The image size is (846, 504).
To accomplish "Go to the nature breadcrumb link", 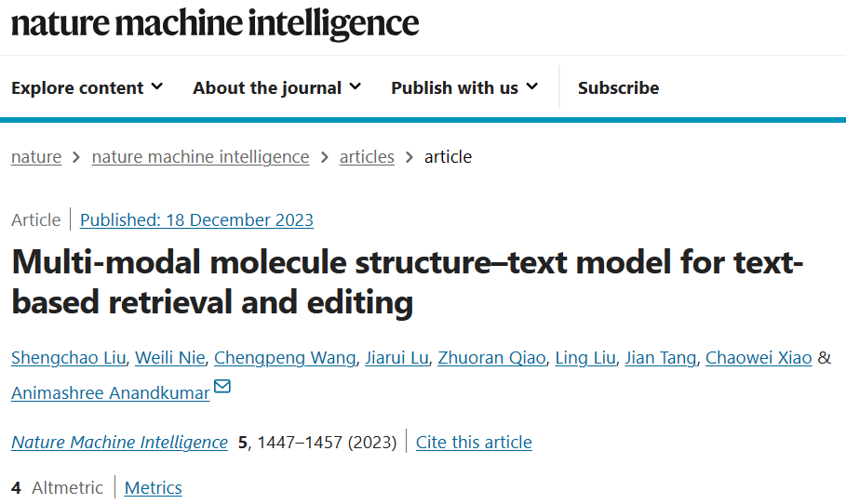I will point(36,157).
